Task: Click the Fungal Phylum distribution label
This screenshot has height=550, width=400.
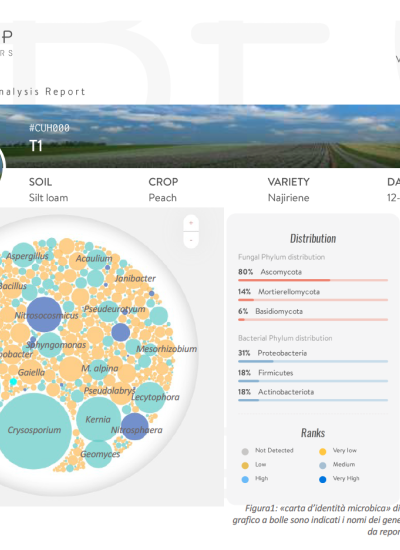Action: pos(281,257)
